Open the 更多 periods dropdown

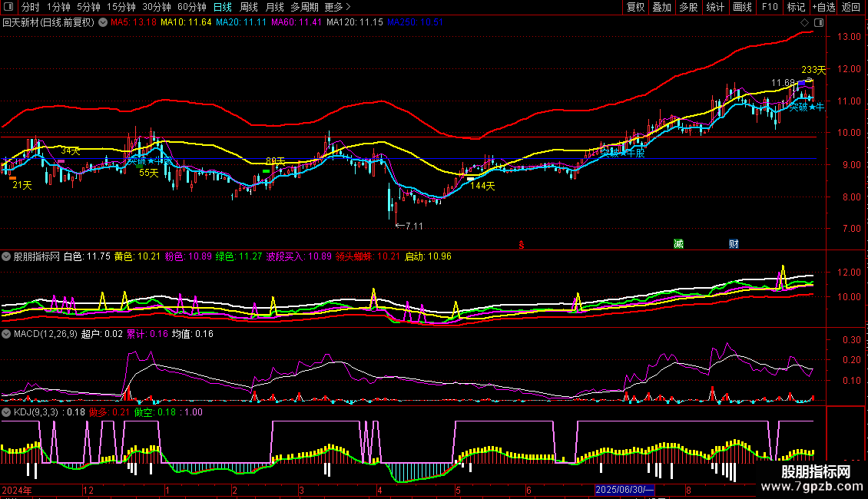pos(337,7)
